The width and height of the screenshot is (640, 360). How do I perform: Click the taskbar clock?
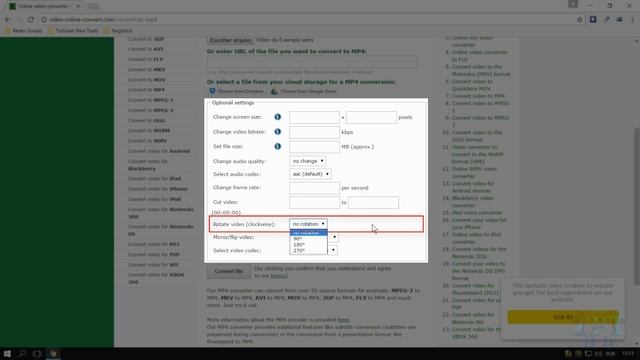(x=629, y=353)
